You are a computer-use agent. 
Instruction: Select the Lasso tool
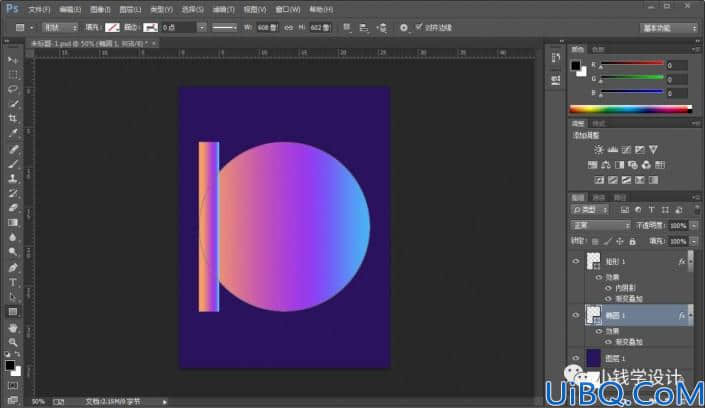pyautogui.click(x=13, y=89)
